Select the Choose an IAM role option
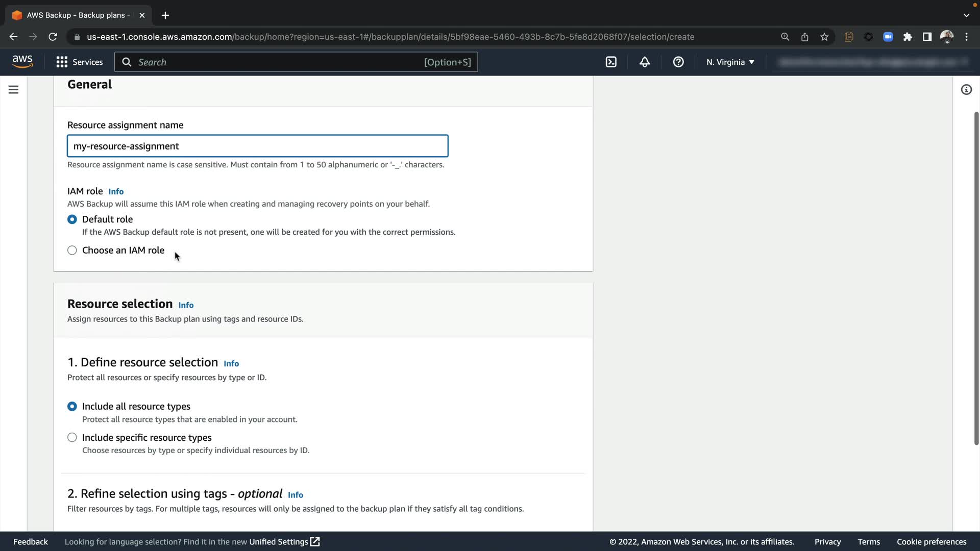 pos(72,251)
